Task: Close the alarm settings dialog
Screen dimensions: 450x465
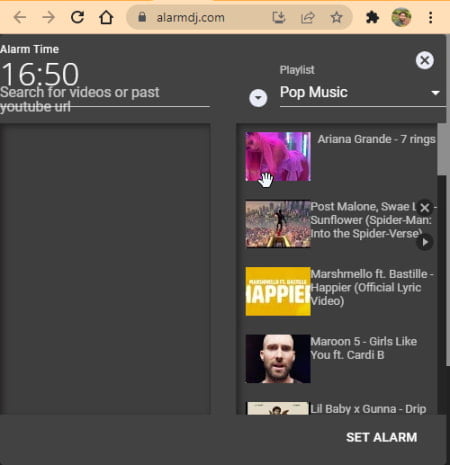Action: coord(425,60)
